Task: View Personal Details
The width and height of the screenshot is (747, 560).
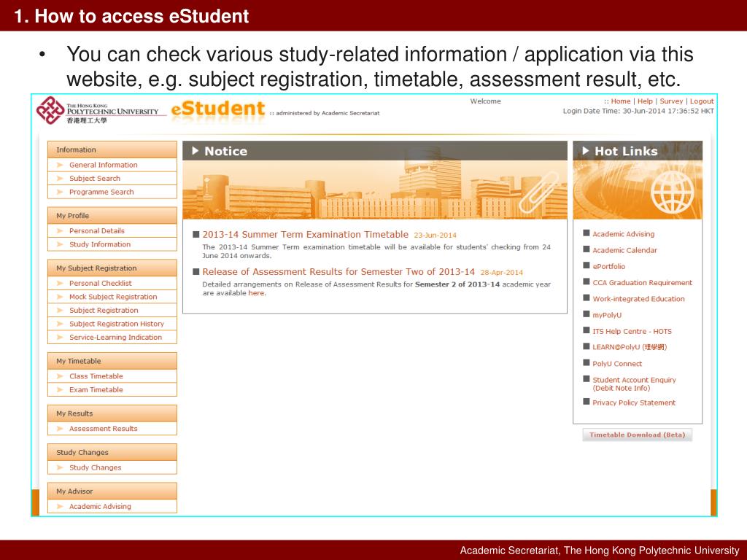Action: (97, 231)
